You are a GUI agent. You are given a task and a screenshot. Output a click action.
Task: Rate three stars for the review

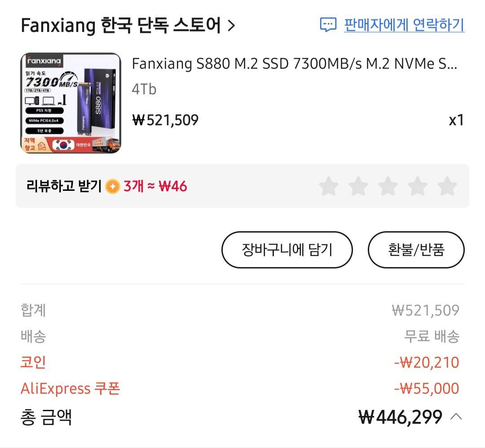click(x=388, y=186)
